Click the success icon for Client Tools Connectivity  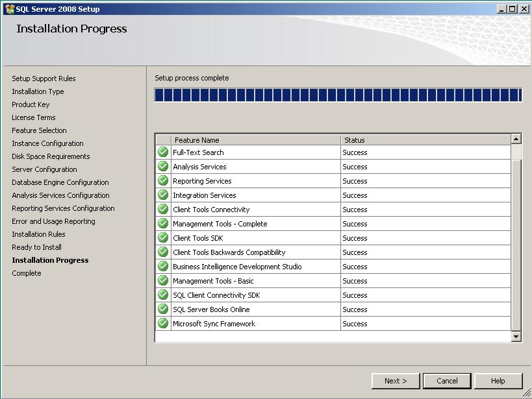(x=163, y=209)
